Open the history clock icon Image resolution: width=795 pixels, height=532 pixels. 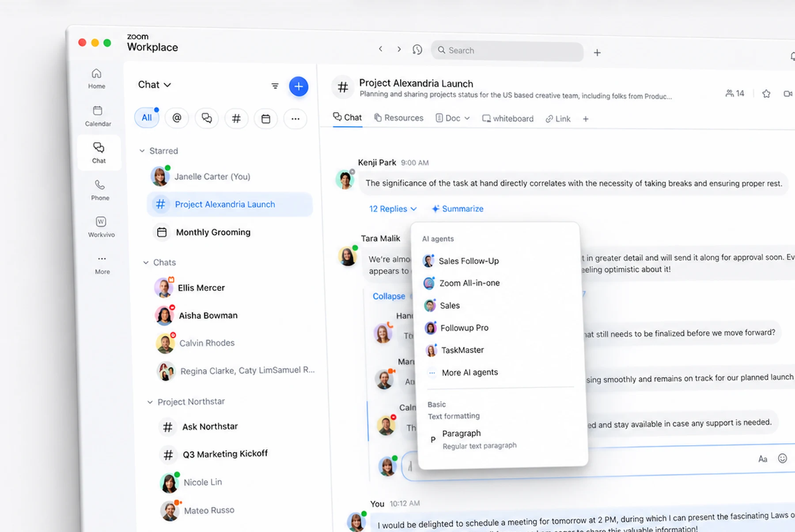417,49
